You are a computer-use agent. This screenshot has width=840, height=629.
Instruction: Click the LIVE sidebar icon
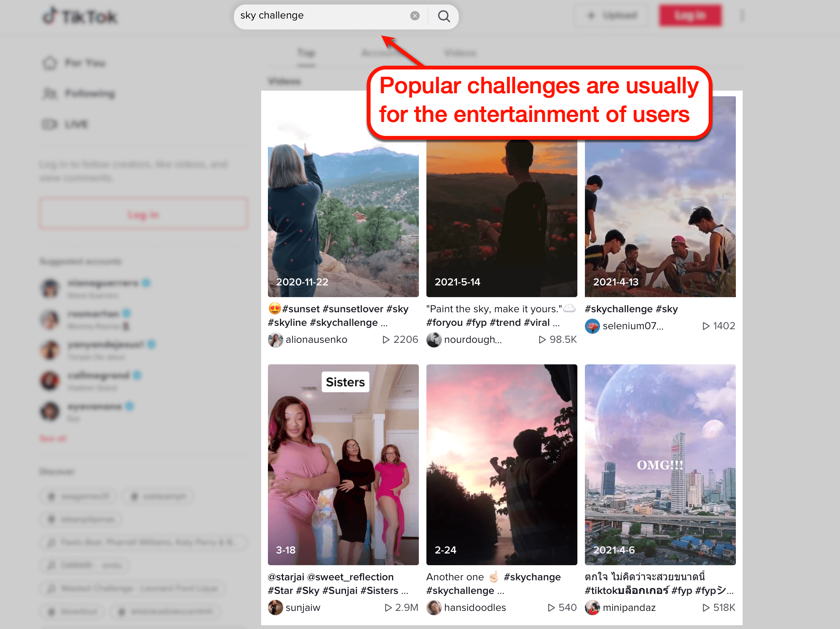(49, 124)
